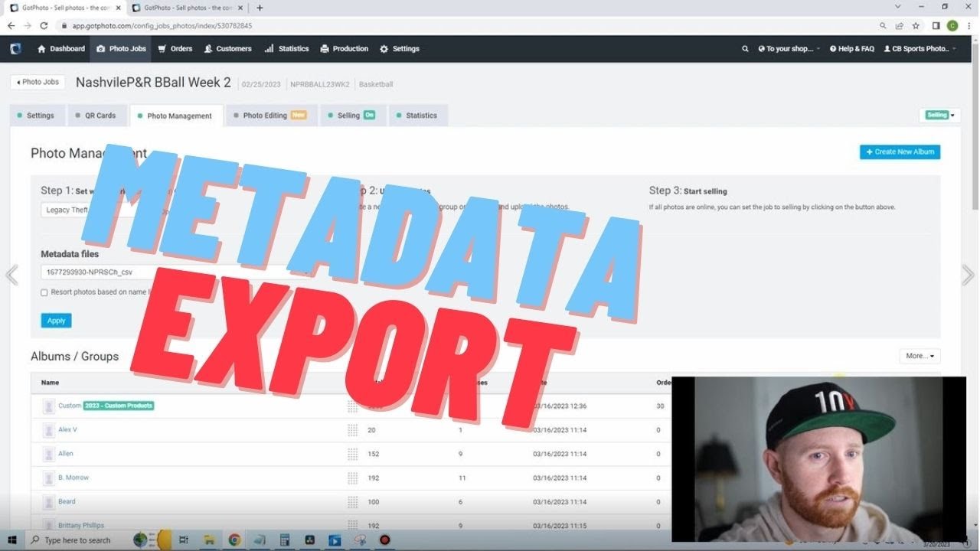Open the More dropdown for albums

[920, 356]
